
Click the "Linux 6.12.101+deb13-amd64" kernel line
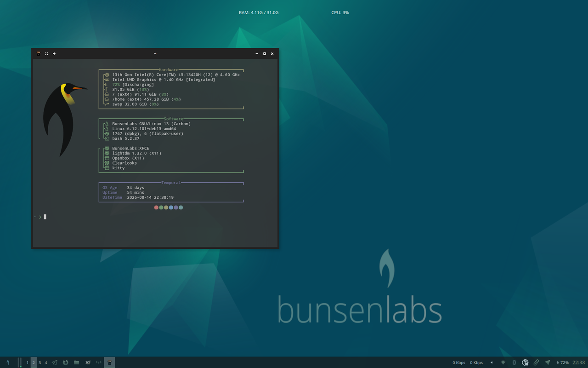[x=144, y=129]
